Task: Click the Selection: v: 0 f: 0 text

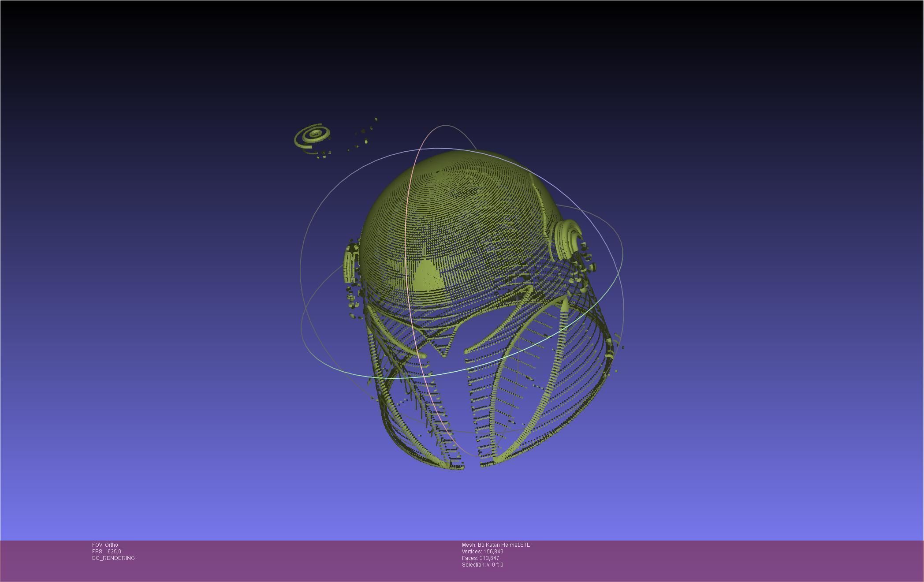Action: 482,565
